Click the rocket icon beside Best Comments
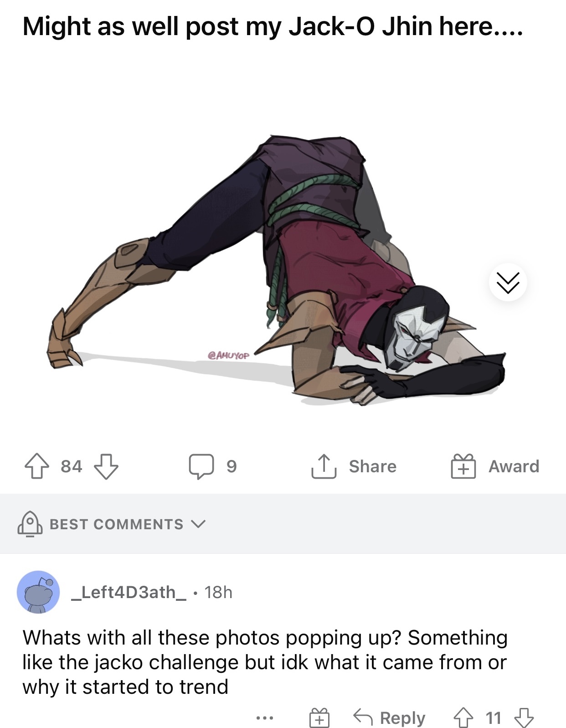 [30, 524]
